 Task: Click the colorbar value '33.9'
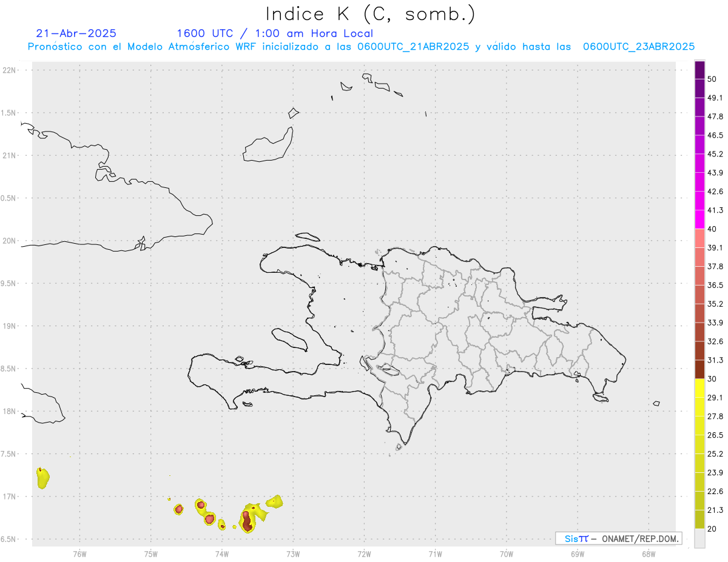pos(715,323)
